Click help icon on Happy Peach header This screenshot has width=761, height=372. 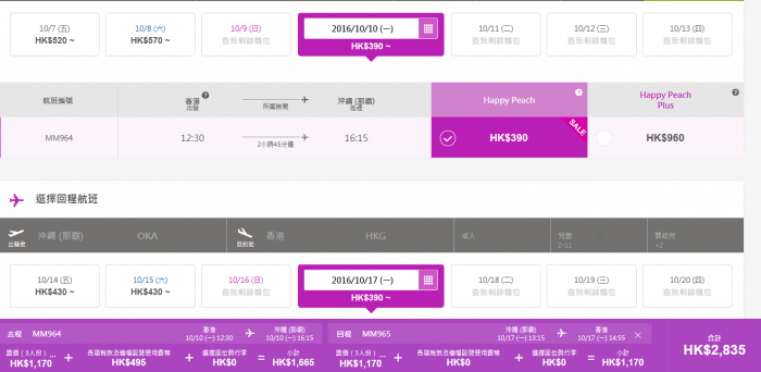pyautogui.click(x=579, y=92)
